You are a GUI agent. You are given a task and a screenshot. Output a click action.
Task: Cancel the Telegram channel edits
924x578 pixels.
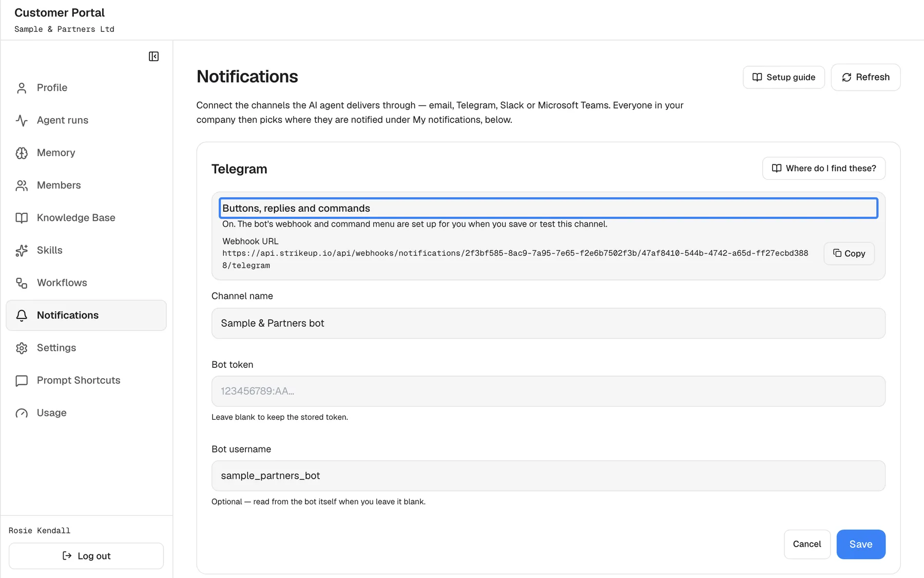click(807, 544)
